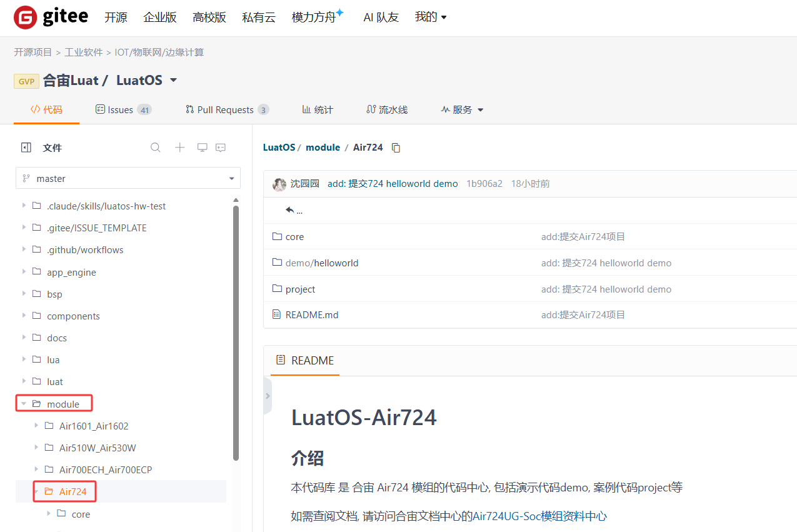Open file search magnifier icon

click(156, 148)
